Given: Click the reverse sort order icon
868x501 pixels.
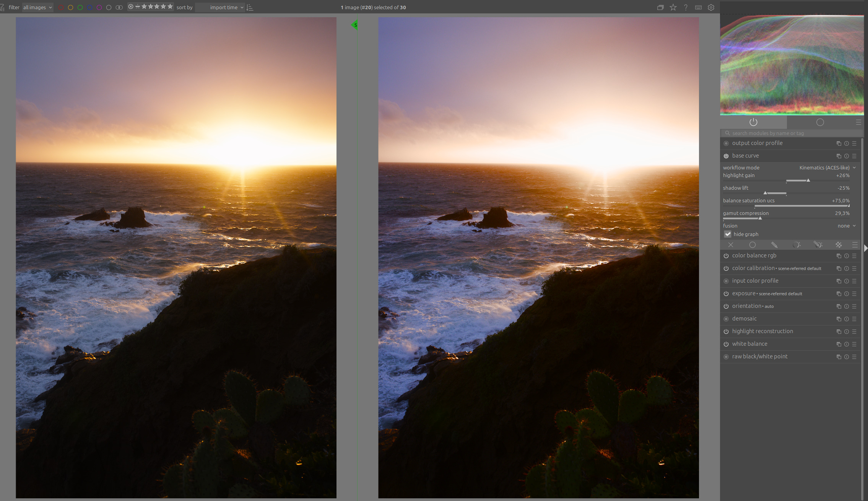Looking at the screenshot, I should click(250, 7).
